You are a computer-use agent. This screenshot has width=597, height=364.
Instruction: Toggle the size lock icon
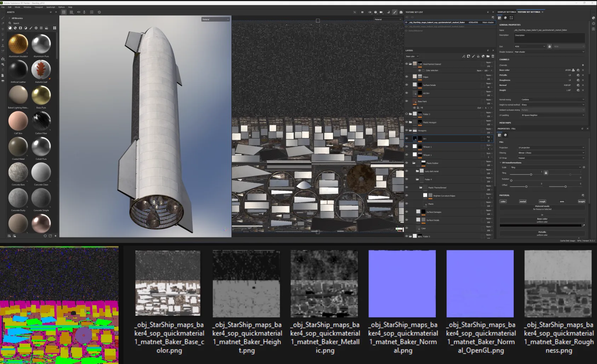(x=550, y=46)
